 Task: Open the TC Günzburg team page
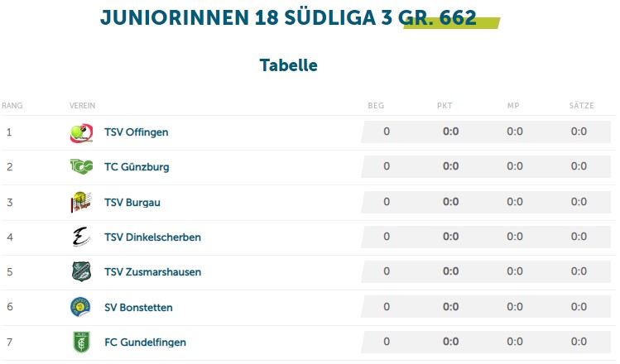137,167
